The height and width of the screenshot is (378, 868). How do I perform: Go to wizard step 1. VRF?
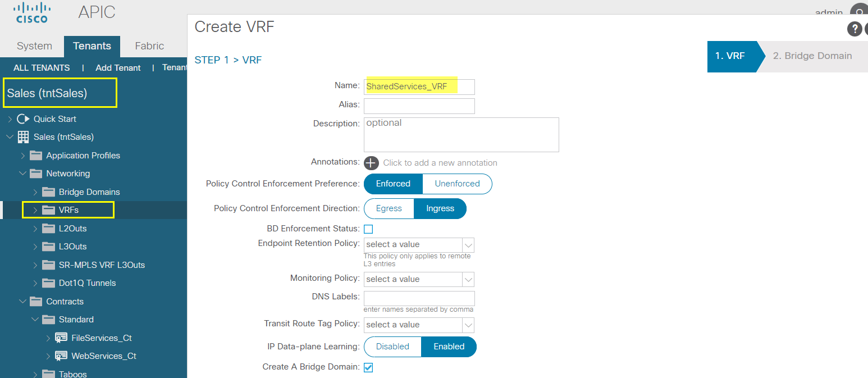coord(731,56)
